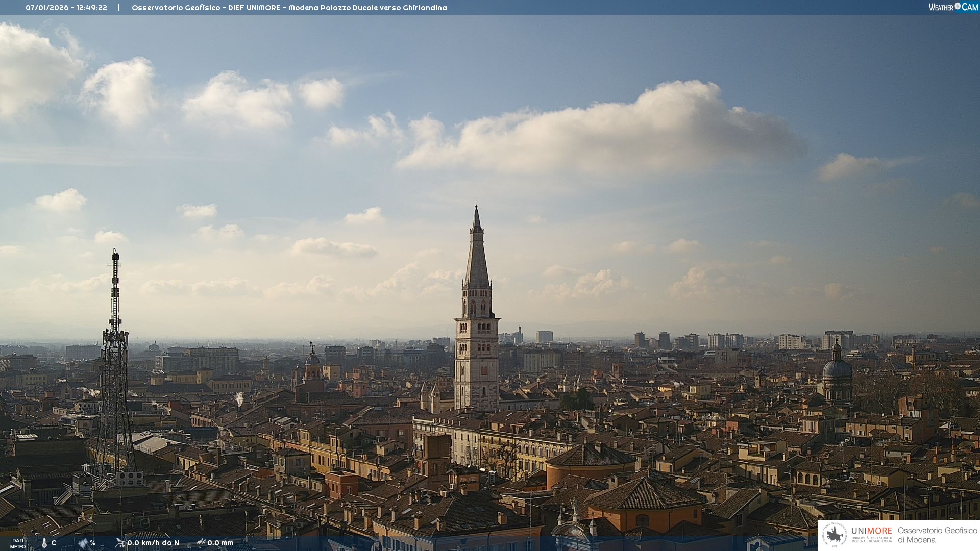
Task: Click the WeatherCam camera lens icon
Action: (x=958, y=6)
